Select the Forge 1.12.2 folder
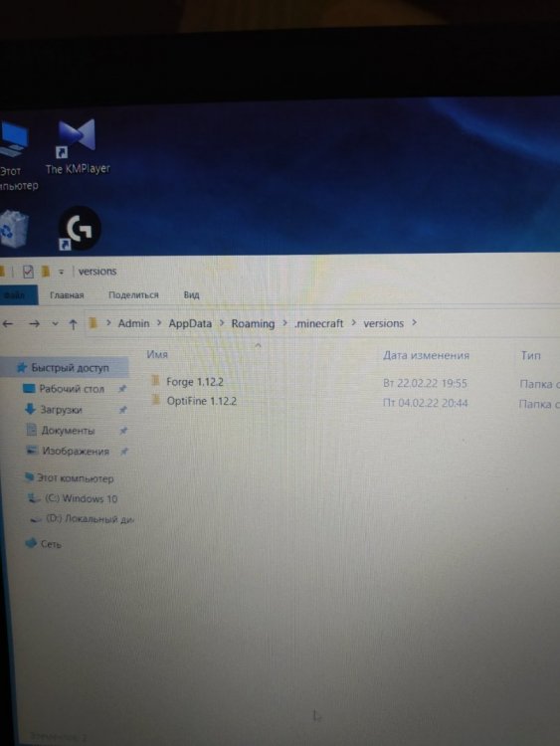This screenshot has width=560, height=746. click(195, 382)
